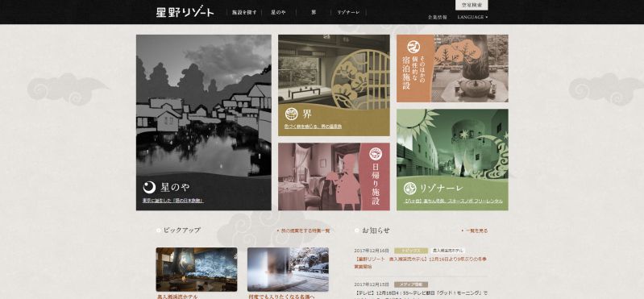This screenshot has width=644, height=299.
Task: Click the round icon on the 宿泊施設 tile
Action: point(413,47)
